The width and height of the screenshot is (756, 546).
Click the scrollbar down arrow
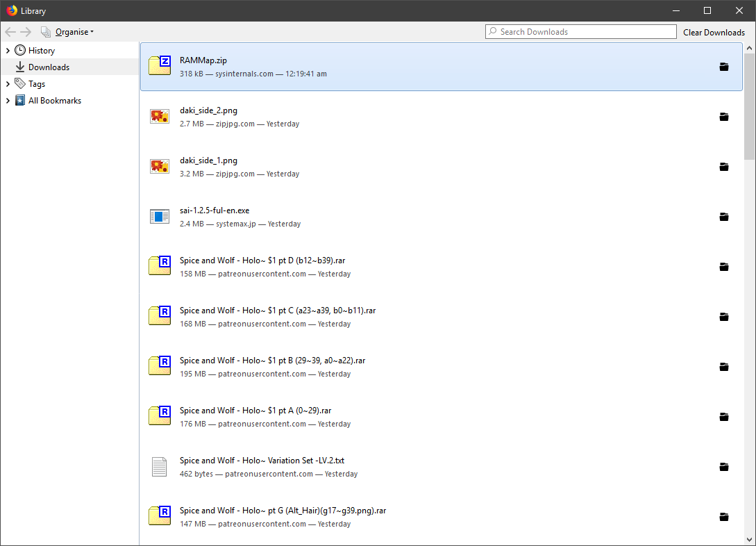pyautogui.click(x=749, y=540)
